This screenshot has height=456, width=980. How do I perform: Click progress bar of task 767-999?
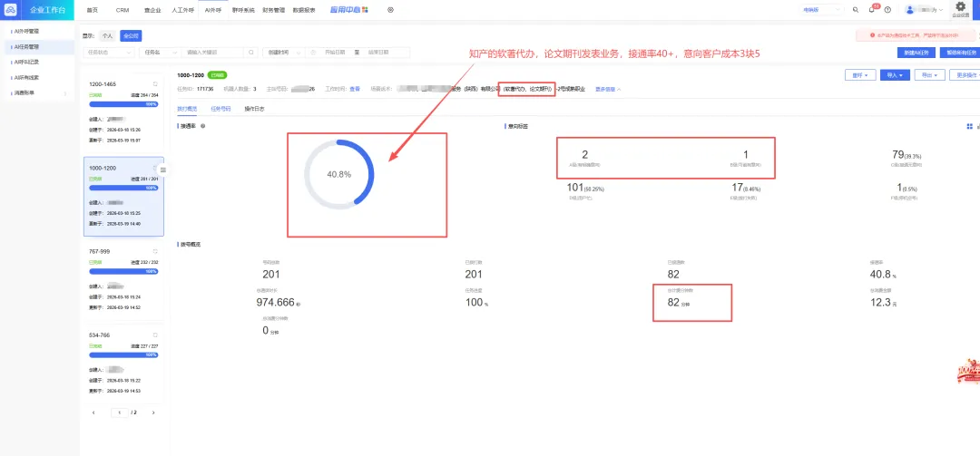123,272
